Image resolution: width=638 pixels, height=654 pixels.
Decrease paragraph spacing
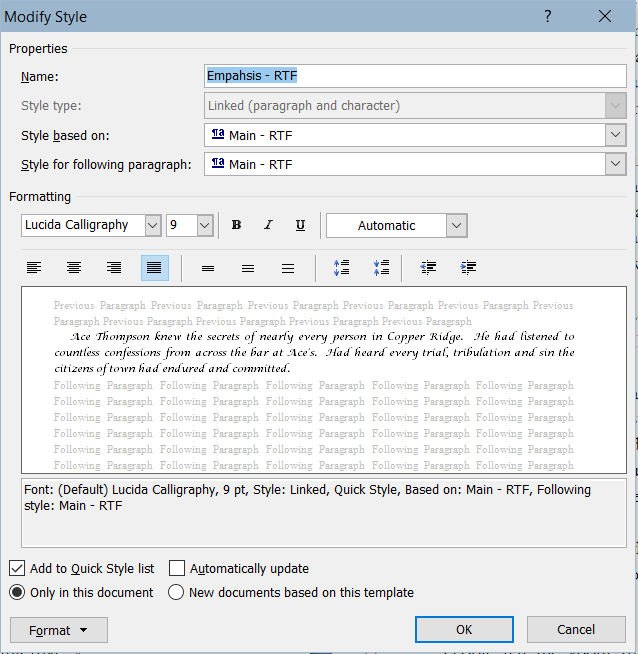point(382,267)
